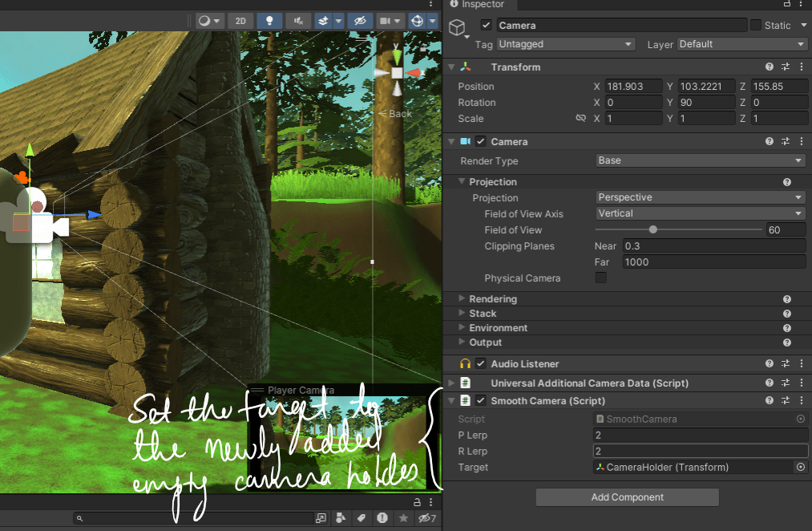Filter project search by type icon
Image resolution: width=812 pixels, height=531 pixels.
point(340,517)
